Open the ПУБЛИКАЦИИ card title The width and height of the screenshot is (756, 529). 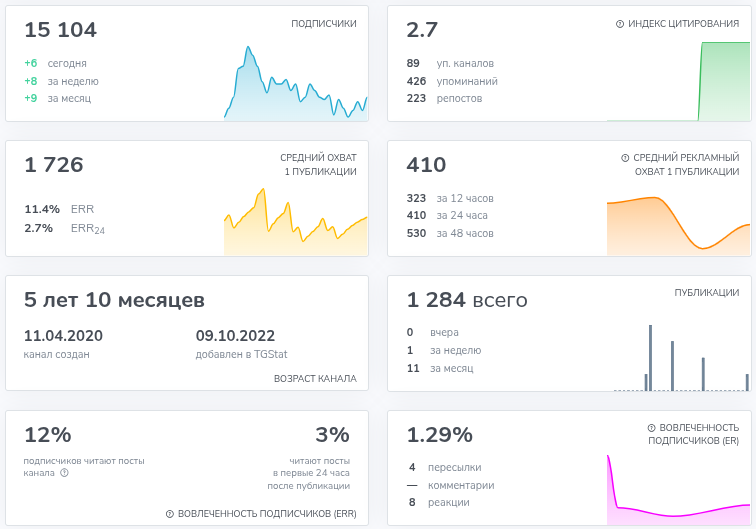(706, 293)
